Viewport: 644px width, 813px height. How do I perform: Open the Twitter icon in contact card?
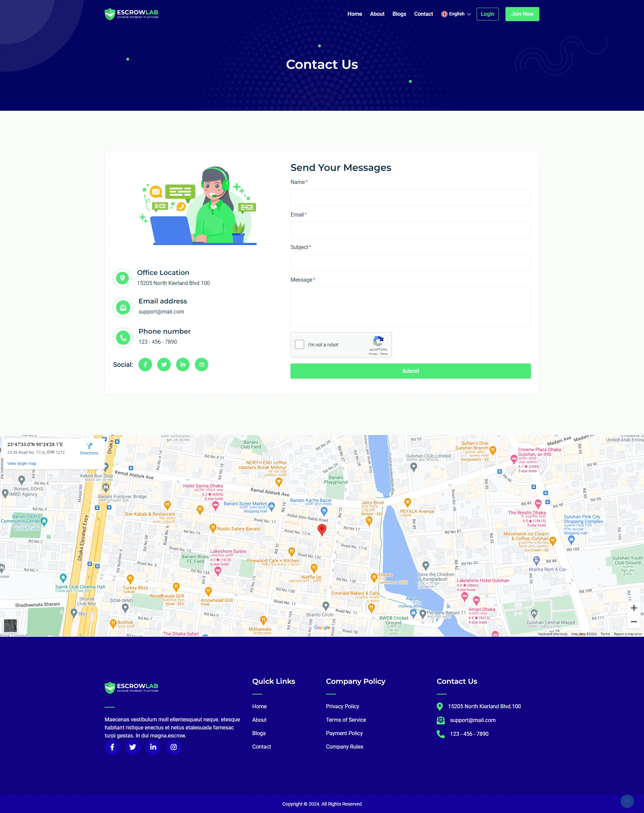click(x=164, y=365)
